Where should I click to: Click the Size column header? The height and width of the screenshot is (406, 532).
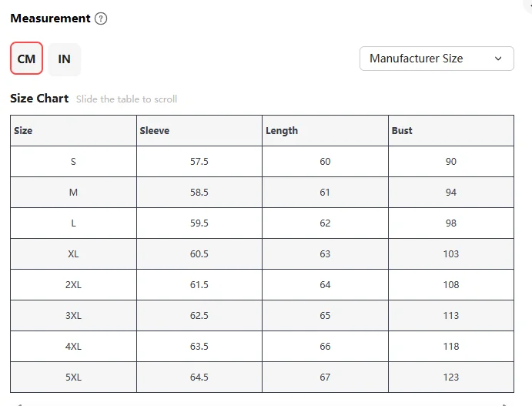(23, 131)
